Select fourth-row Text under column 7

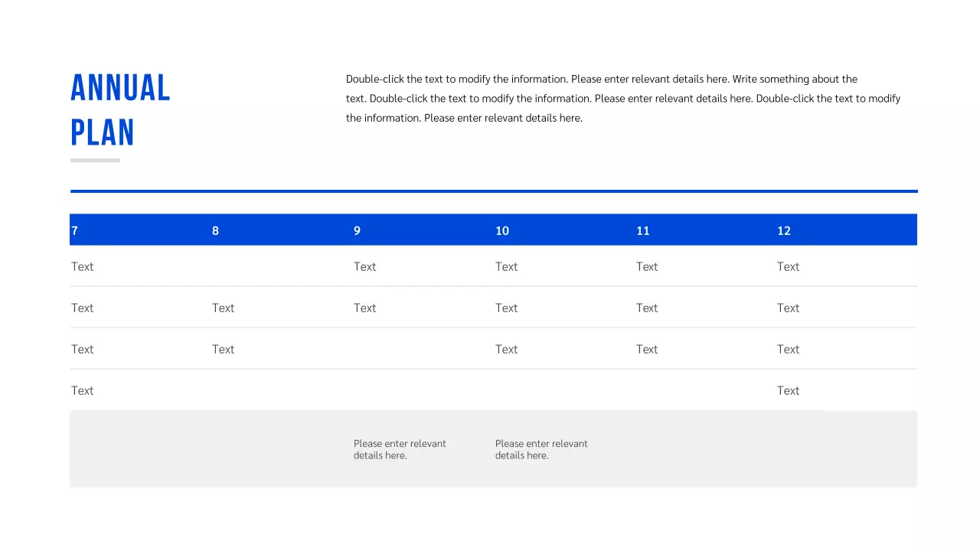point(82,391)
